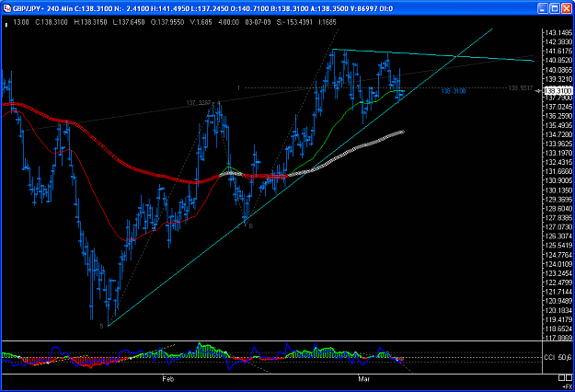Click the Mar label on the time axis
The width and height of the screenshot is (575, 392).
[x=363, y=379]
